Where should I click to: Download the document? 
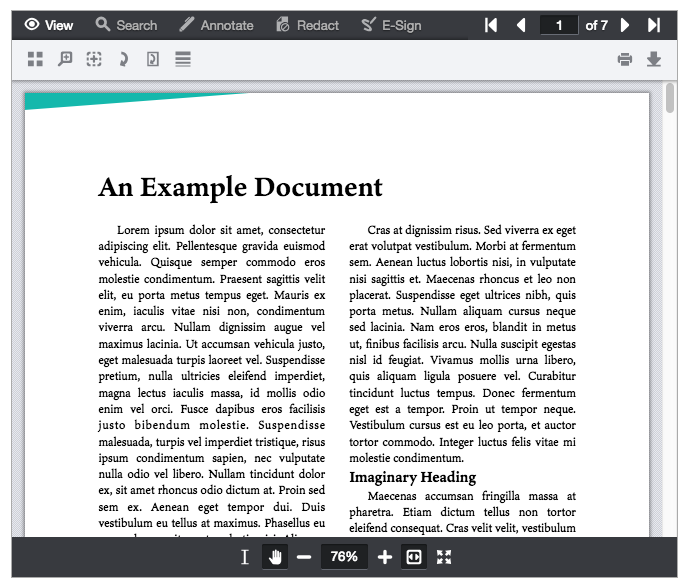click(x=654, y=60)
